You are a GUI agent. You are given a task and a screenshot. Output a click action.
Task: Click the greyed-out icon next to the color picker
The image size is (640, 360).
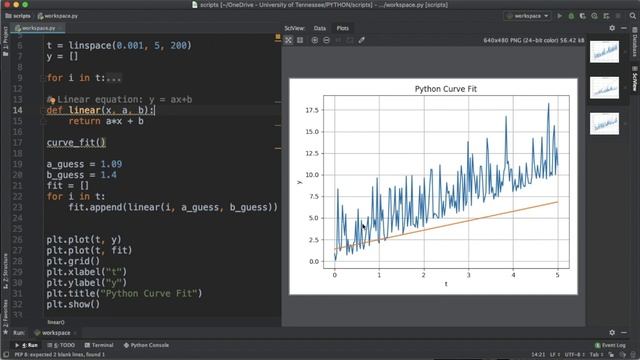click(350, 40)
